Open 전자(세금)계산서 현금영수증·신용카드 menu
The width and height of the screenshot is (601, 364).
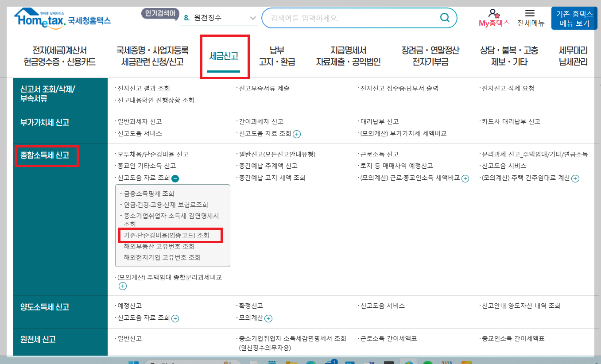(60, 56)
